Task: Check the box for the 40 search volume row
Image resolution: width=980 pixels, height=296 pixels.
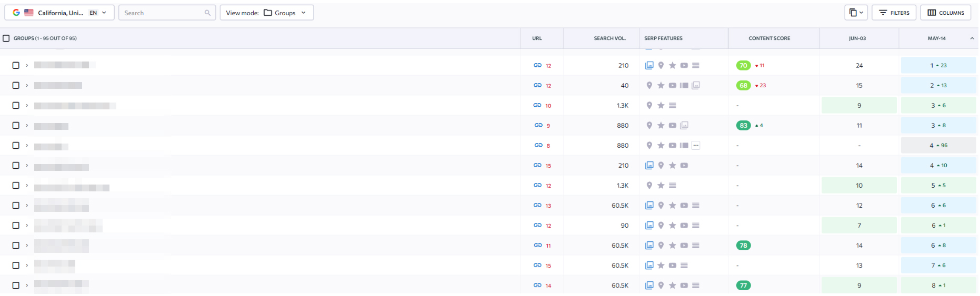Action: coord(16,85)
